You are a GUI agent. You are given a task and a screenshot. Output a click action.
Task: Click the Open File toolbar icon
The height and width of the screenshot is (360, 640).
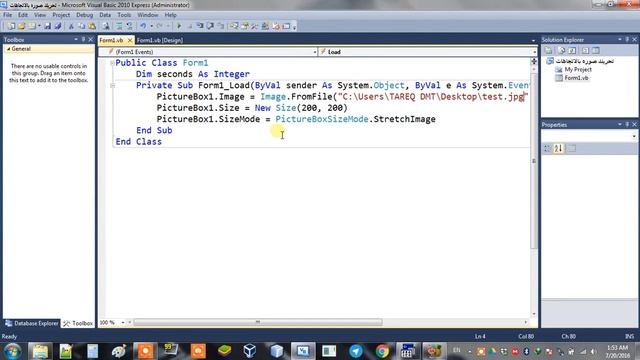pyautogui.click(x=21, y=26)
